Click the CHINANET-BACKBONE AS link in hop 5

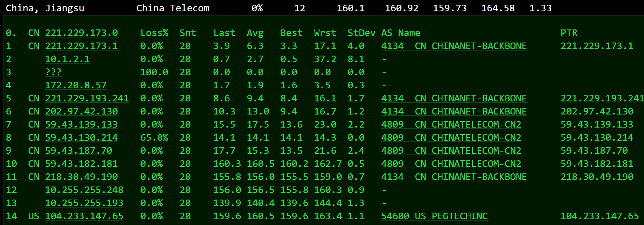point(454,99)
